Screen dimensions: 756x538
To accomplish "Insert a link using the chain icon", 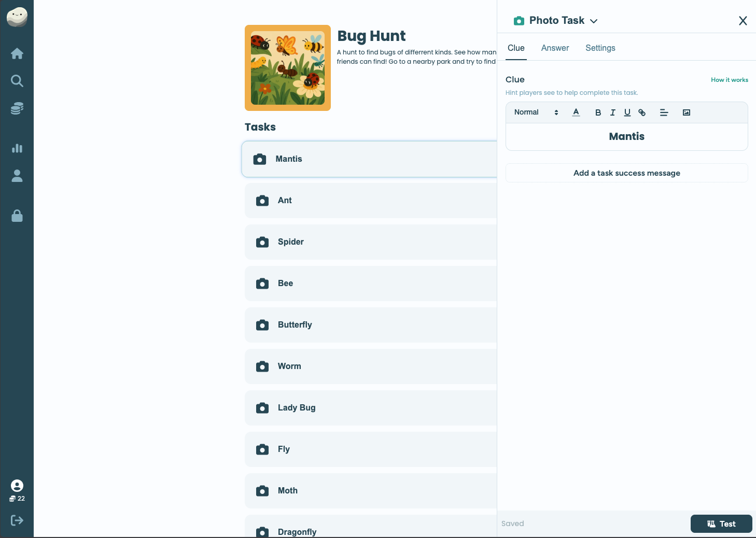I will (642, 112).
